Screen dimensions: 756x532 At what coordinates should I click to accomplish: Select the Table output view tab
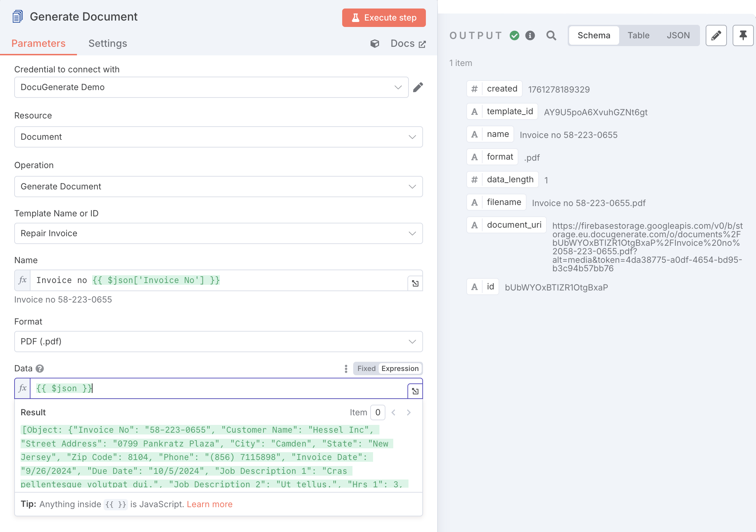click(638, 35)
